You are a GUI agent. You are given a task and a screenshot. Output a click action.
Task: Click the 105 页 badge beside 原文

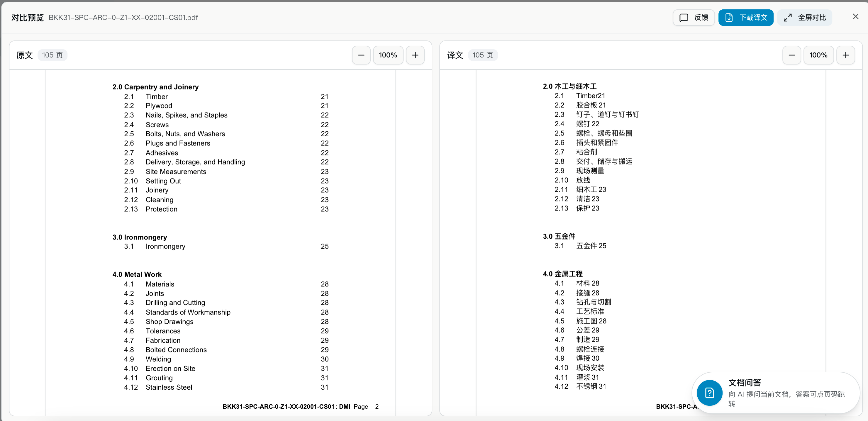tap(52, 55)
